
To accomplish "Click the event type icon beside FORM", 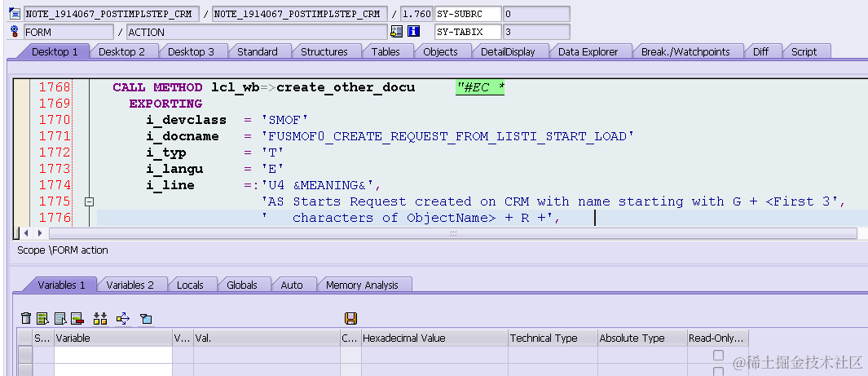I will (15, 32).
